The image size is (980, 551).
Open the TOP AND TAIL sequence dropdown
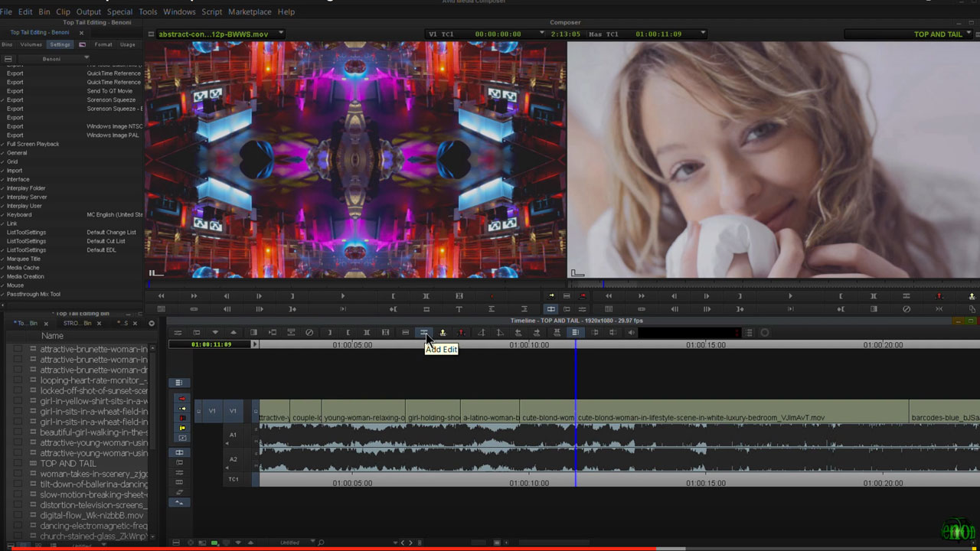(x=967, y=34)
